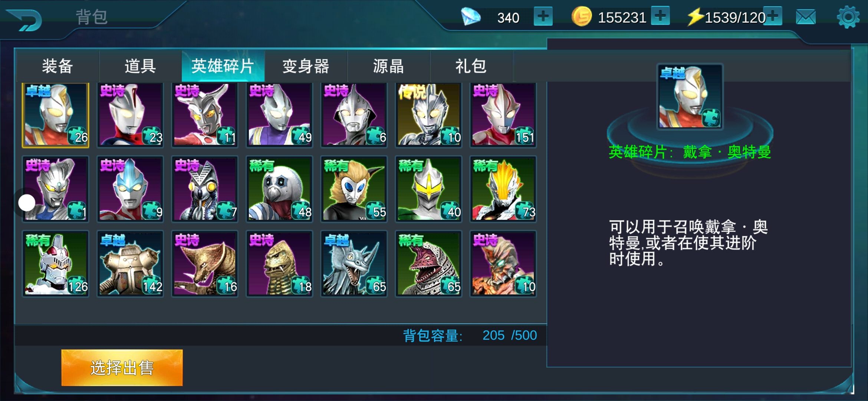Add energy with the plus next to 1539/120

773,16
